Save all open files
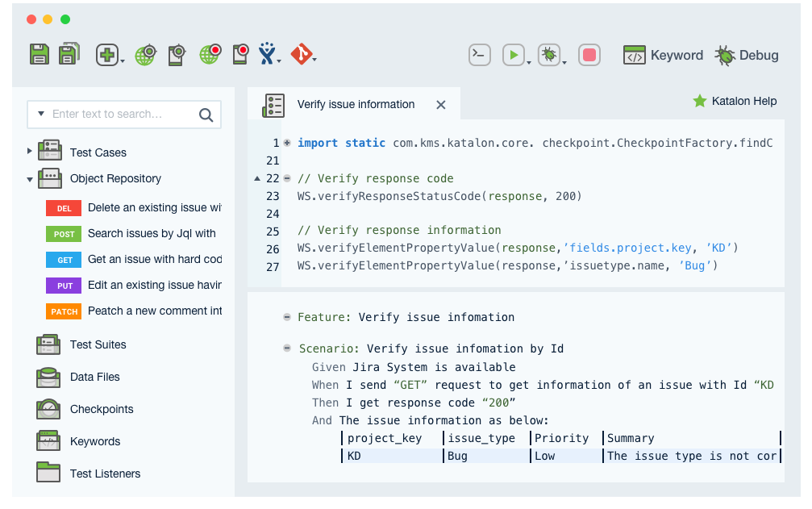The height and width of the screenshot is (509, 812). (70, 55)
